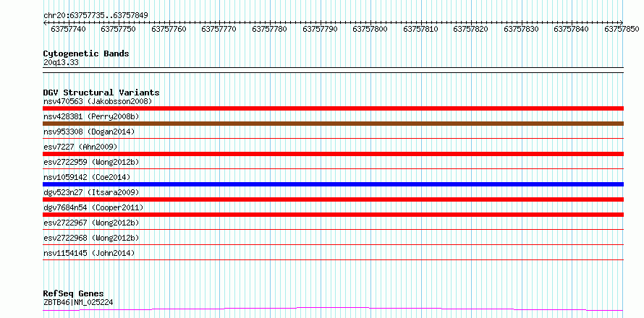The width and height of the screenshot is (644, 318).
Task: Select the red bar for nsv470563
Action: point(333,108)
